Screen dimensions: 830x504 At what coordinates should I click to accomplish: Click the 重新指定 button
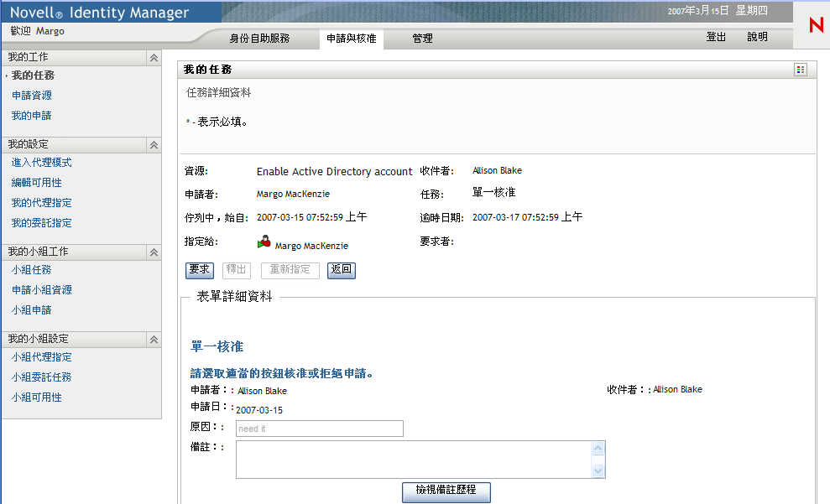(290, 270)
